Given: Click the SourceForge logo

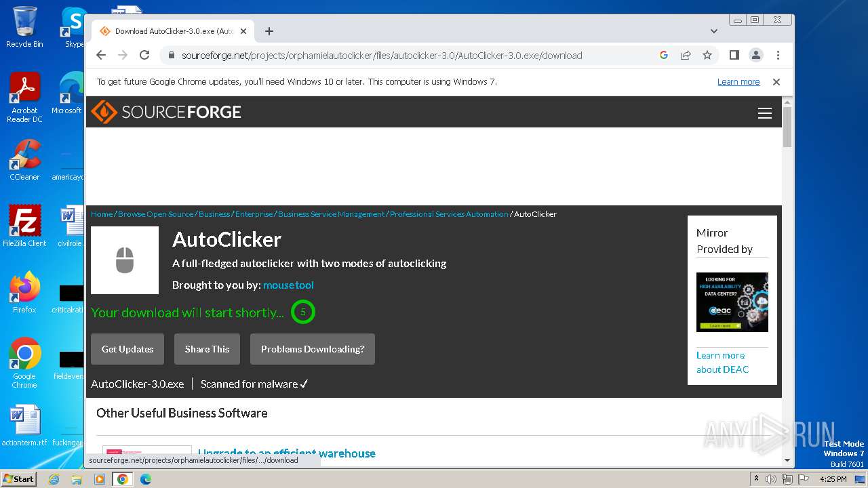Looking at the screenshot, I should click(166, 112).
